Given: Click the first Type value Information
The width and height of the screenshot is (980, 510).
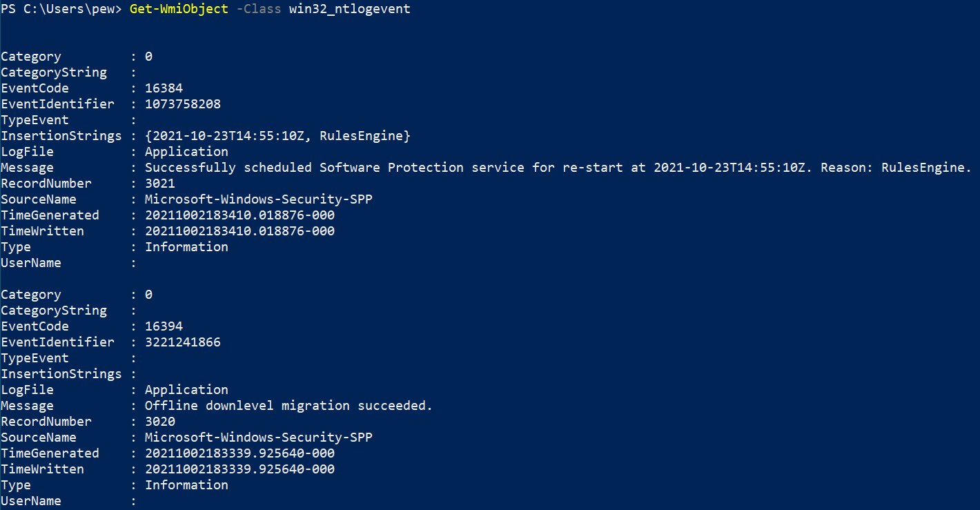Looking at the screenshot, I should pyautogui.click(x=186, y=247).
